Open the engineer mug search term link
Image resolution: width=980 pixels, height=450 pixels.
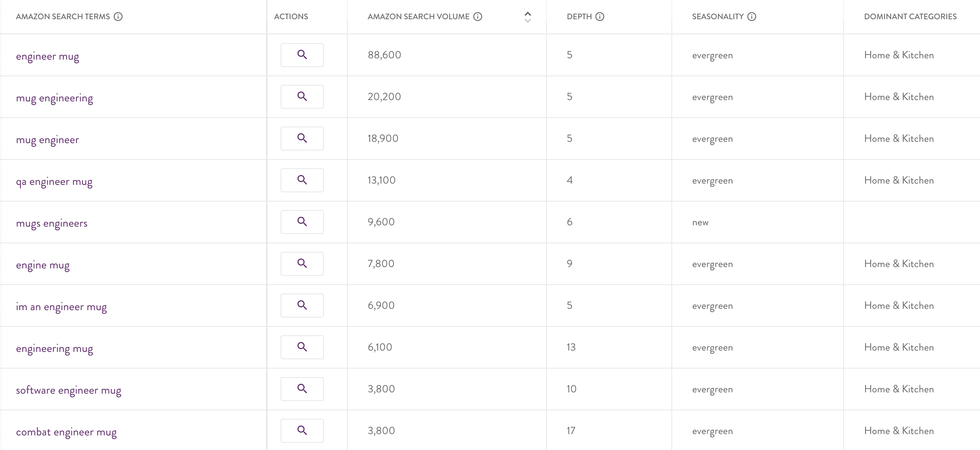(47, 56)
